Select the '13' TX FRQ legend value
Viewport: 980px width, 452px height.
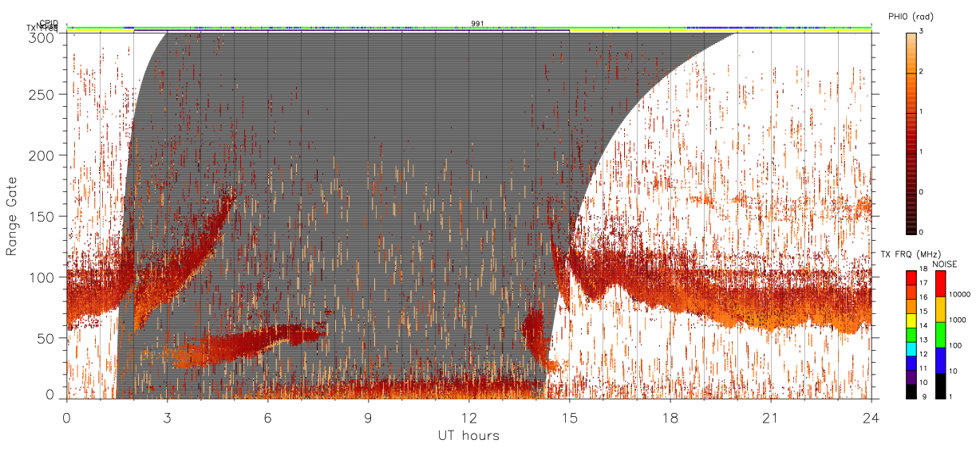[x=923, y=340]
